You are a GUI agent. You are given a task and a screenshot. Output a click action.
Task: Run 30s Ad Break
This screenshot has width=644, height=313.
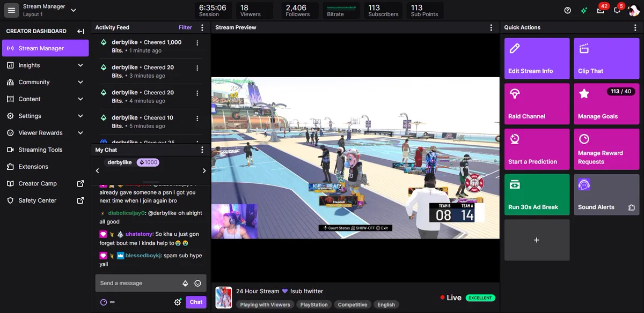537,195
